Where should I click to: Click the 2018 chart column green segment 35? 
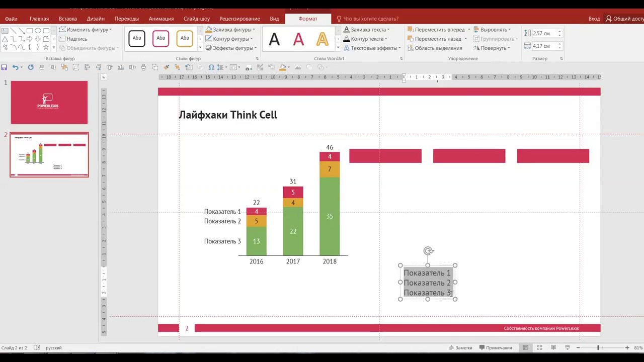pos(330,216)
